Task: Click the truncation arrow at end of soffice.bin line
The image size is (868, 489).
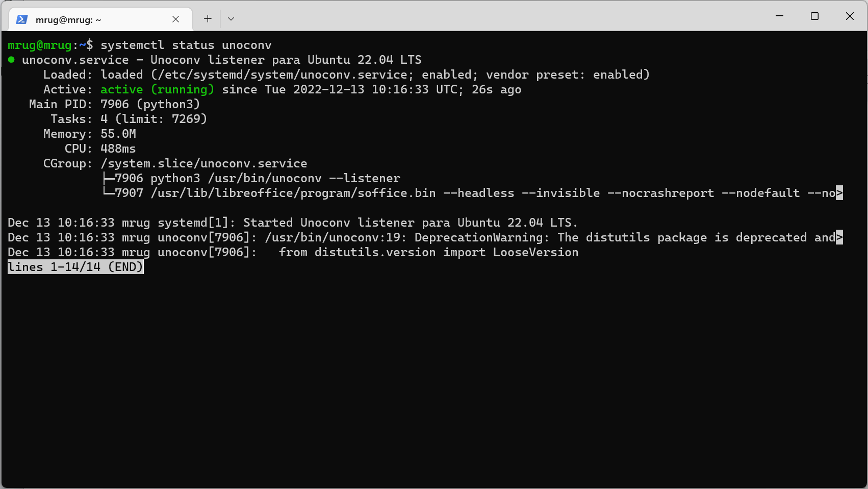Action: 839,193
